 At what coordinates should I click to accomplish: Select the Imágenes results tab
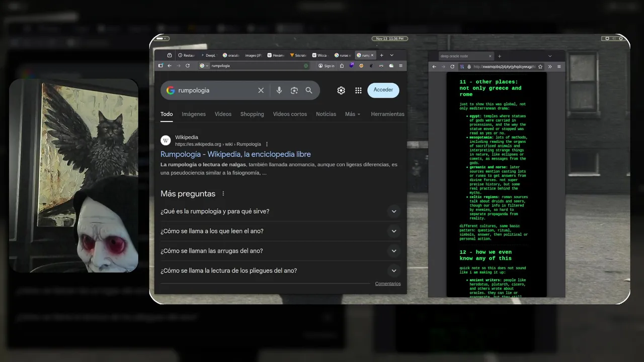click(x=194, y=114)
